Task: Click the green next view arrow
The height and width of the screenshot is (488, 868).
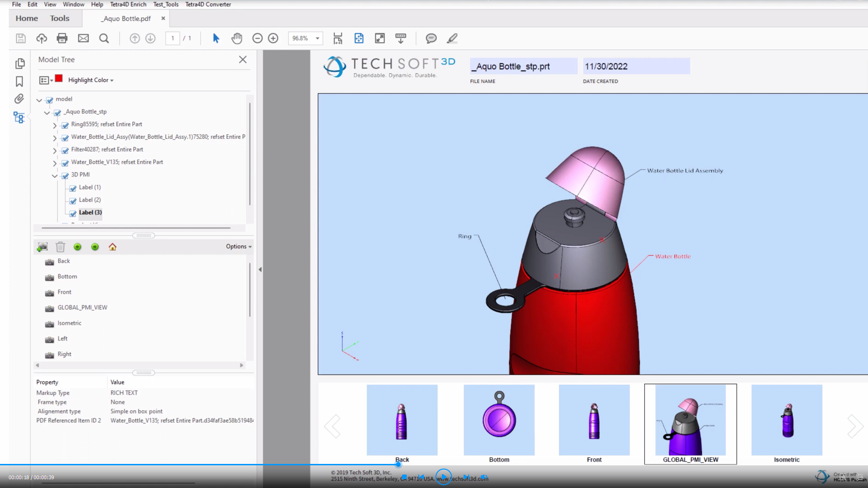Action: pyautogui.click(x=95, y=247)
